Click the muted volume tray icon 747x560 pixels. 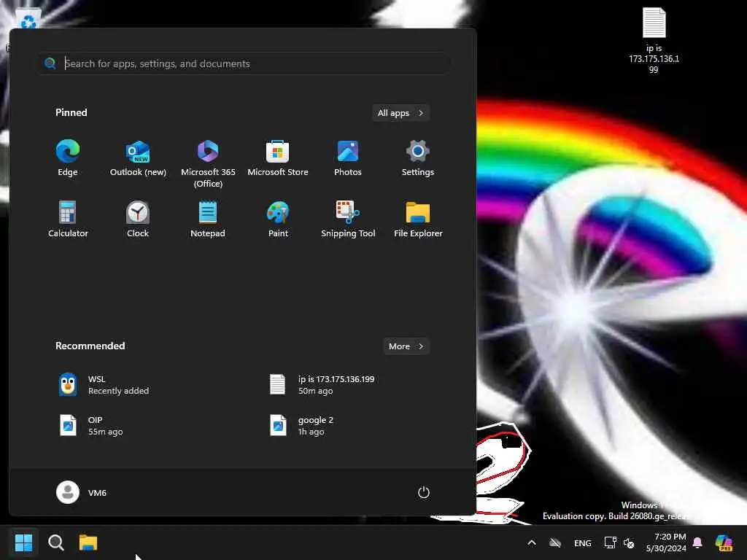point(629,542)
